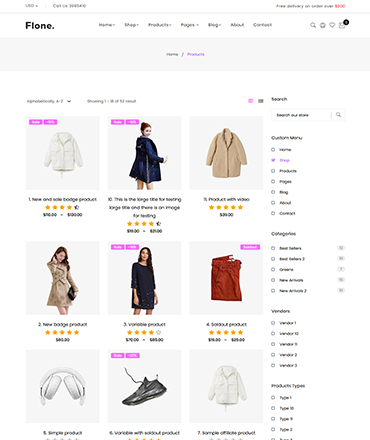Uncheck the Shop checkbox in Custom Menu
The width and height of the screenshot is (370, 440).
click(273, 160)
